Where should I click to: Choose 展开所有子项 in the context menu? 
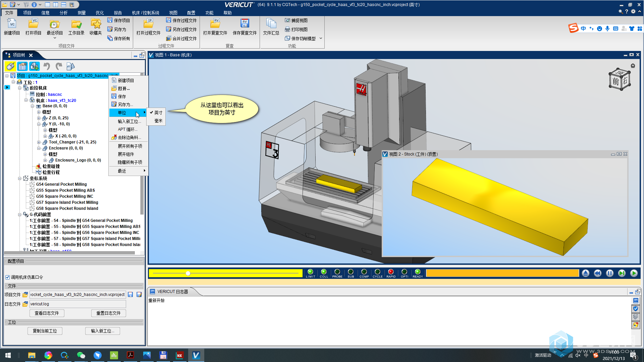click(128, 146)
